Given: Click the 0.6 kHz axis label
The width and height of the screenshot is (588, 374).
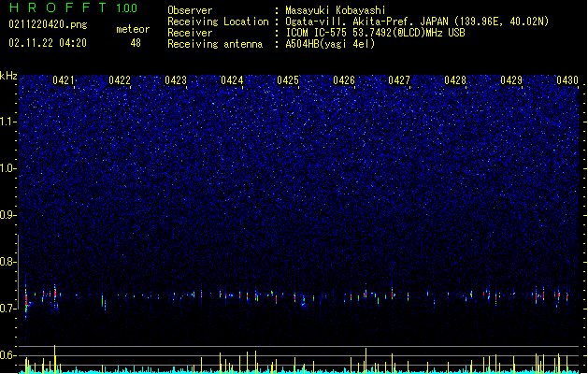Looking at the screenshot, I should pos(7,355).
